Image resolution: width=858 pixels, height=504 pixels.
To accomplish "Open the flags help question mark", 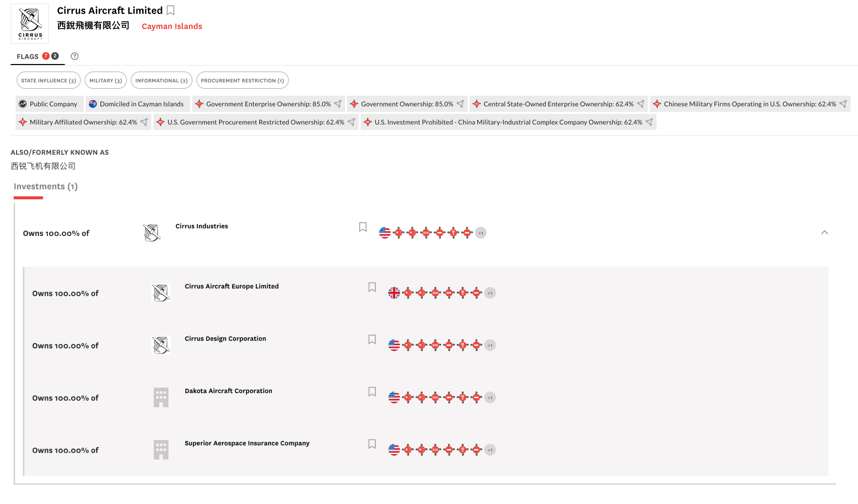I will tap(75, 56).
